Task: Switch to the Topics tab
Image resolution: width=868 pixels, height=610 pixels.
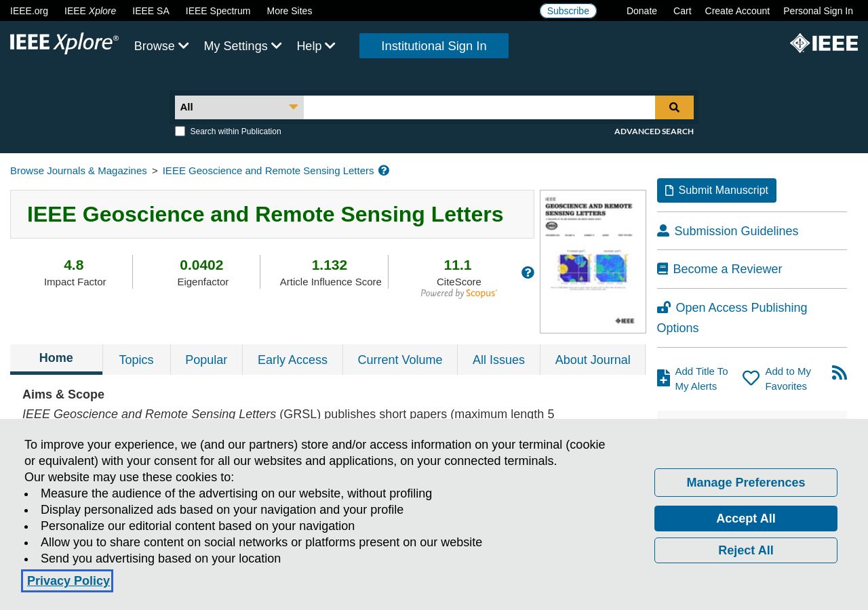Action: 136,360
